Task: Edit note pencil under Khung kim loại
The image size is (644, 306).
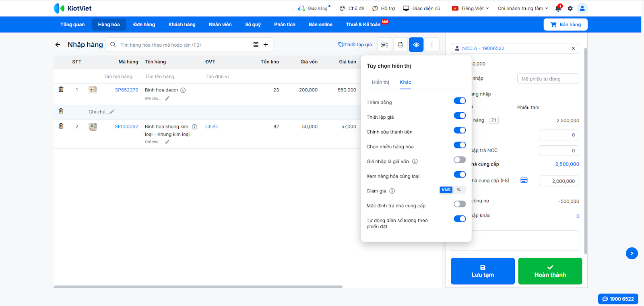Action: [167, 142]
